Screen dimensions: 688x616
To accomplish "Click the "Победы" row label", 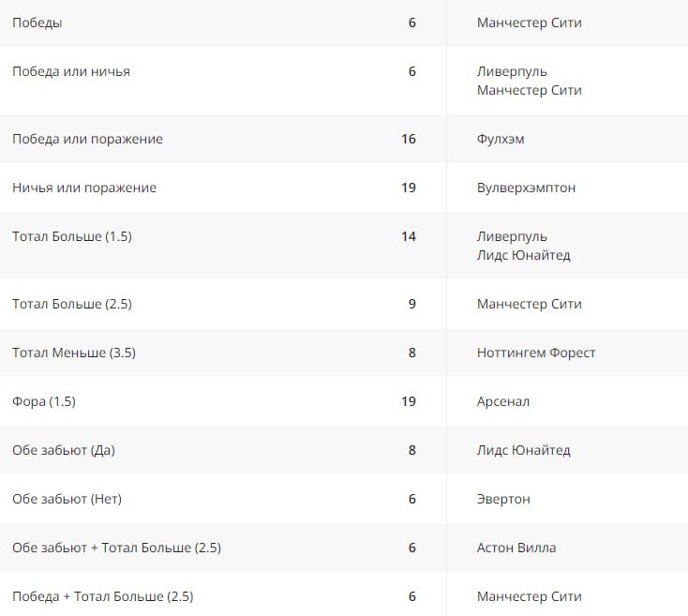I will [37, 23].
